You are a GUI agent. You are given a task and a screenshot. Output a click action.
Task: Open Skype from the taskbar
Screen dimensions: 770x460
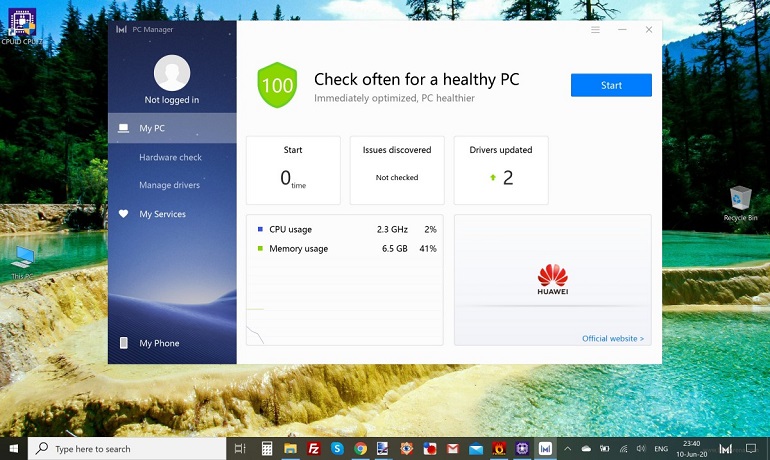[x=337, y=449]
